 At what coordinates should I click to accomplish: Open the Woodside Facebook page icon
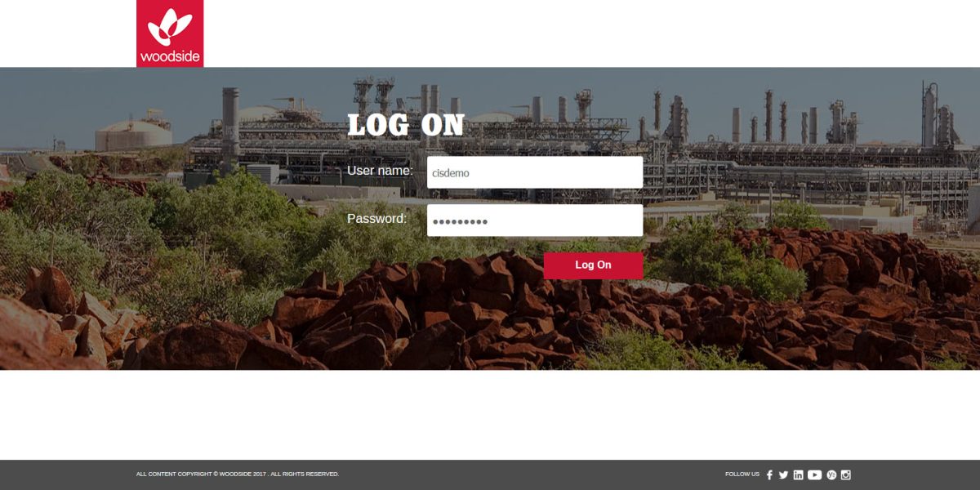769,474
